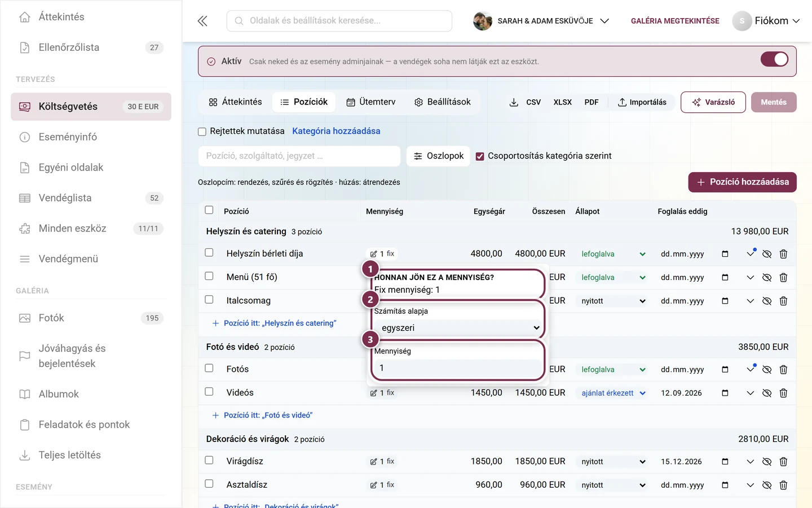Click the Pozíció hozzáadása button
The image size is (812, 508).
point(742,182)
